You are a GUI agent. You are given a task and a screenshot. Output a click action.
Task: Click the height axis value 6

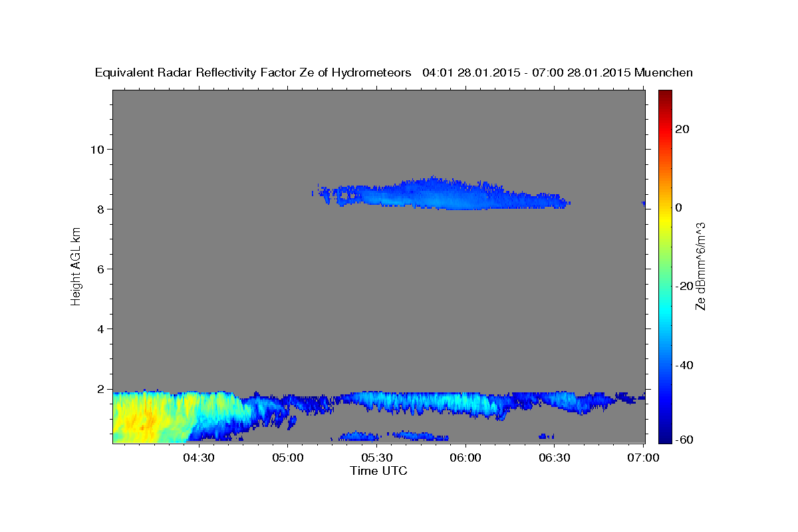pyautogui.click(x=99, y=269)
